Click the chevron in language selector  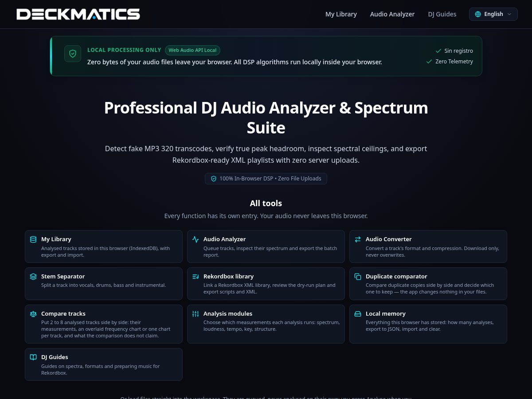click(x=509, y=14)
